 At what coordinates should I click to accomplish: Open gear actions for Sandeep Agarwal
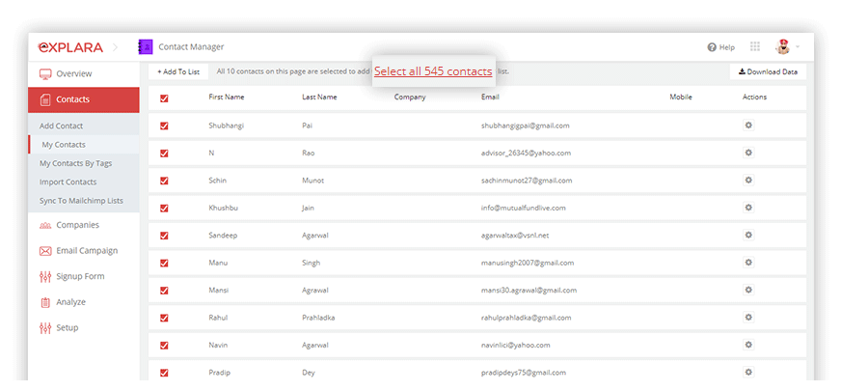point(748,235)
